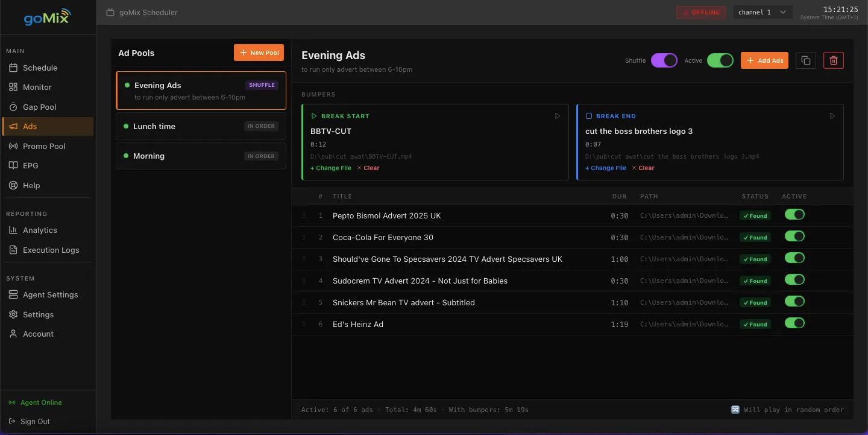Disable the Coca-Cola For Everyone active toggle
The image size is (868, 435).
coord(794,237)
